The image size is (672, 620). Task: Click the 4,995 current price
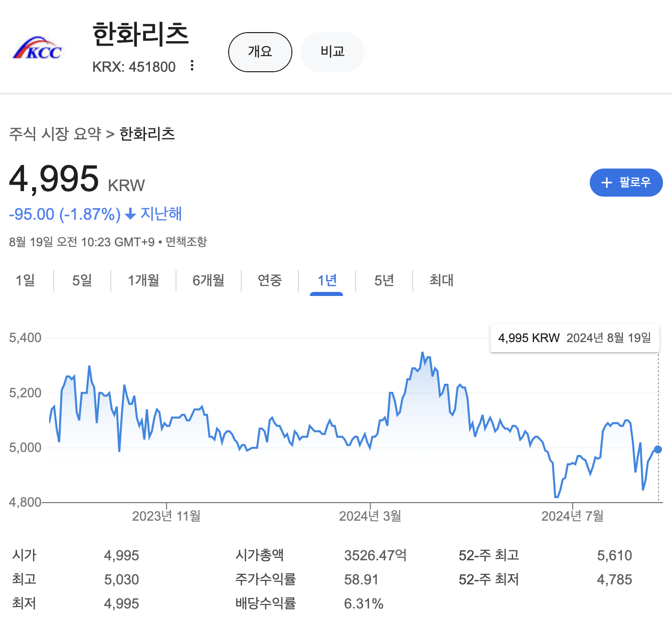(x=54, y=179)
